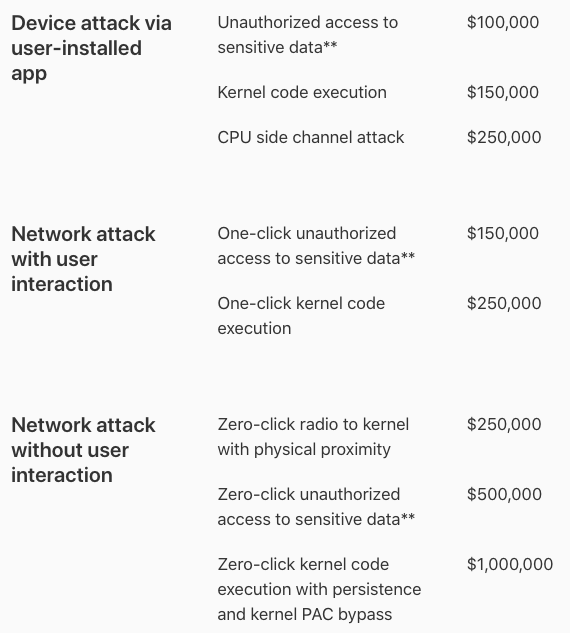Click the 'Network attack without user interaction' heading
Image resolution: width=570 pixels, height=633 pixels.
(x=83, y=450)
